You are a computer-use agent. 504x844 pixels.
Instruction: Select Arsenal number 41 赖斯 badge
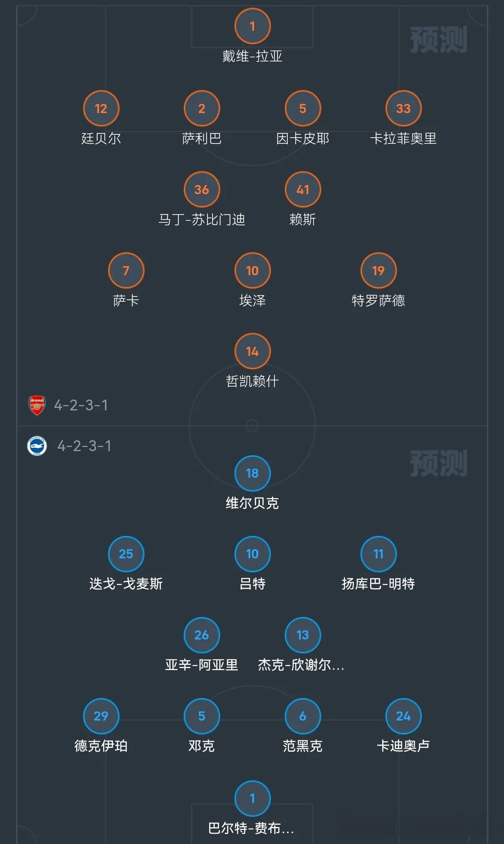(303, 189)
